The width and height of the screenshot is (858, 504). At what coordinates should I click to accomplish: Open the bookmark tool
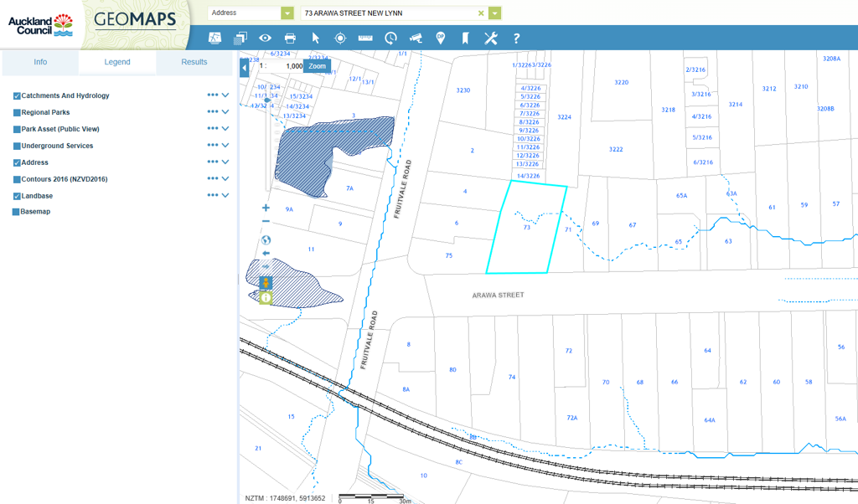click(x=465, y=38)
